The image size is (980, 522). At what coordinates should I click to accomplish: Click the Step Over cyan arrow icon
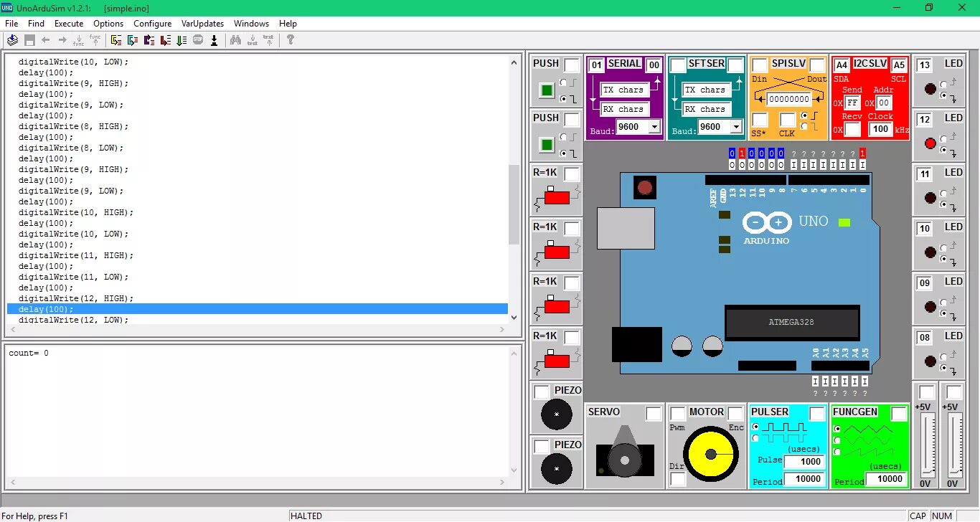(x=133, y=40)
